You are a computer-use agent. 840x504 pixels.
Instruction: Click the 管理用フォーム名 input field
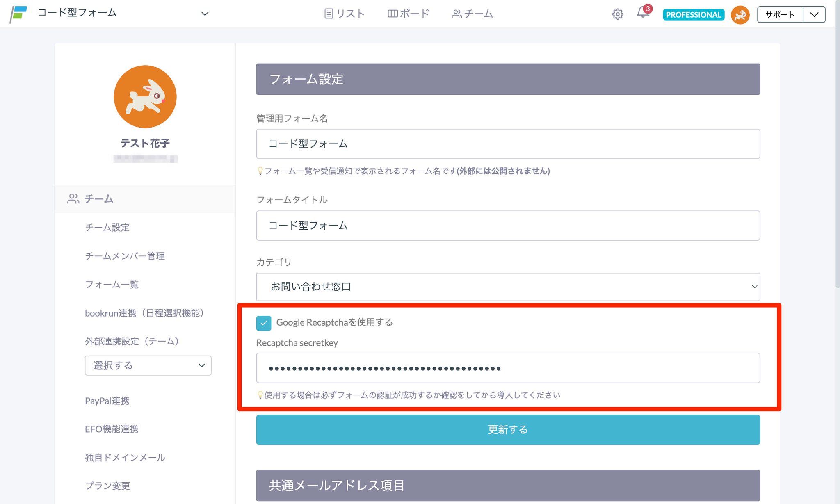tap(508, 144)
